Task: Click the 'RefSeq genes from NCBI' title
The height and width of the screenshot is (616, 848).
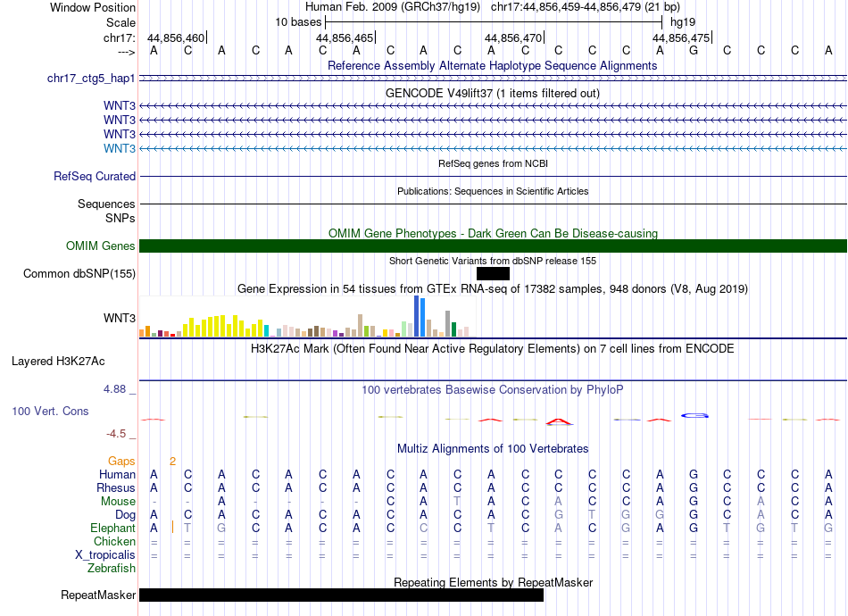Action: click(x=493, y=163)
